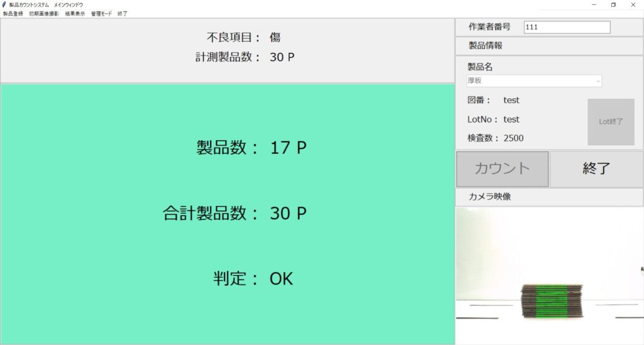Maximize or restore the window
The width and height of the screenshot is (644, 345).
point(613,5)
